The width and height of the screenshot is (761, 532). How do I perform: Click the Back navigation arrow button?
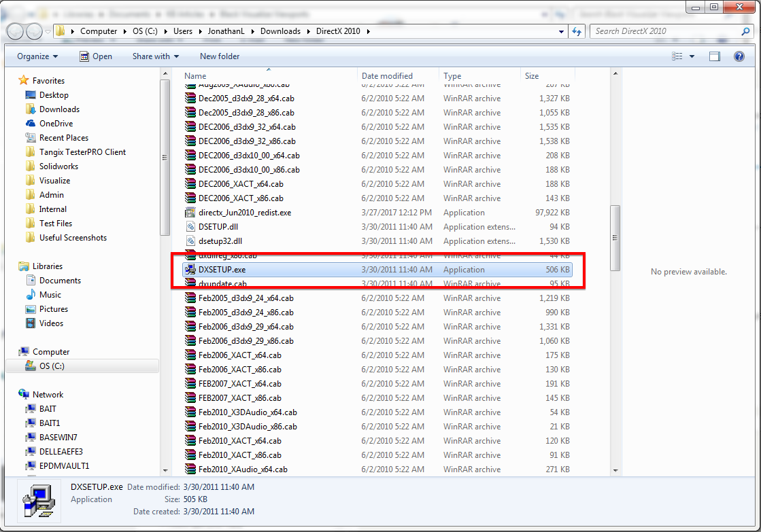click(15, 31)
